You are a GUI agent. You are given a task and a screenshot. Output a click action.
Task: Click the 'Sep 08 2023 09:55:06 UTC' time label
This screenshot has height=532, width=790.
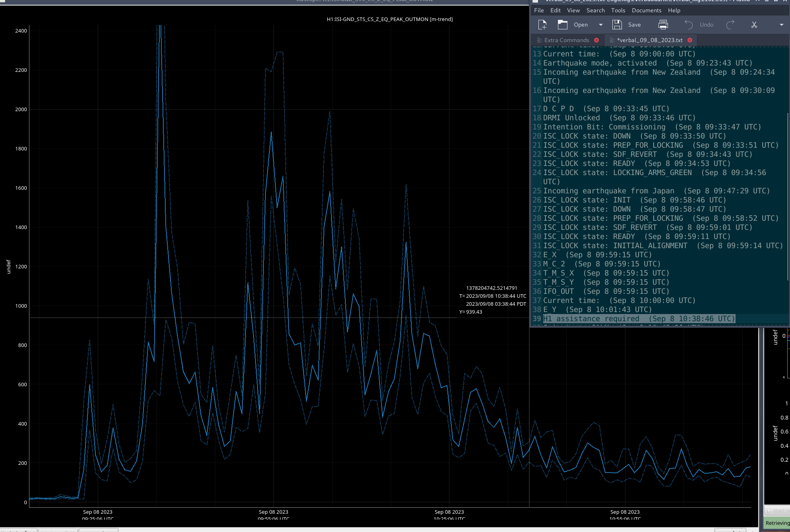pyautogui.click(x=273, y=515)
